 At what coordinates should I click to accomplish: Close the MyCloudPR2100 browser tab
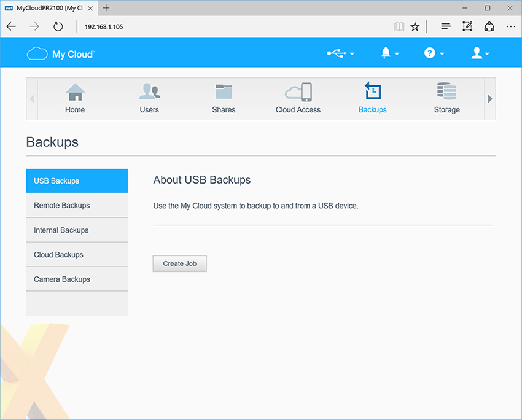(x=90, y=9)
